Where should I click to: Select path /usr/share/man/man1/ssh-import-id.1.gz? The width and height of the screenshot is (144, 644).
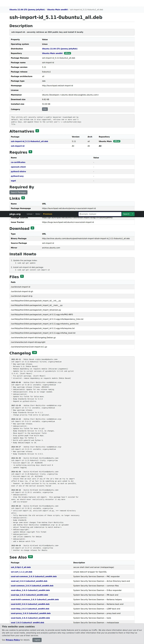29,347
